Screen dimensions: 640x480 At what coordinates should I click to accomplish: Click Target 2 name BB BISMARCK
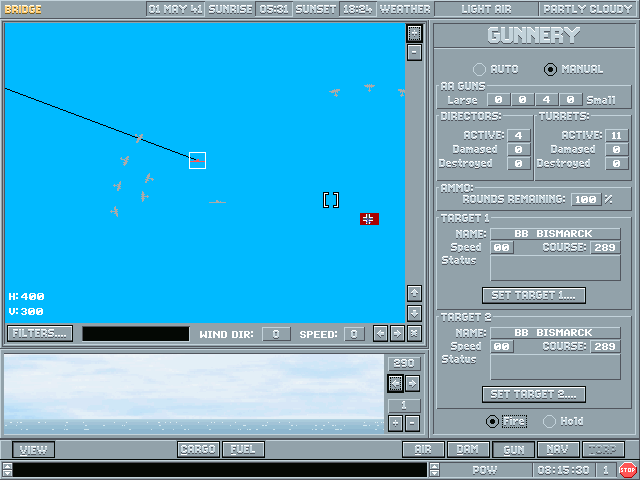[x=555, y=333]
